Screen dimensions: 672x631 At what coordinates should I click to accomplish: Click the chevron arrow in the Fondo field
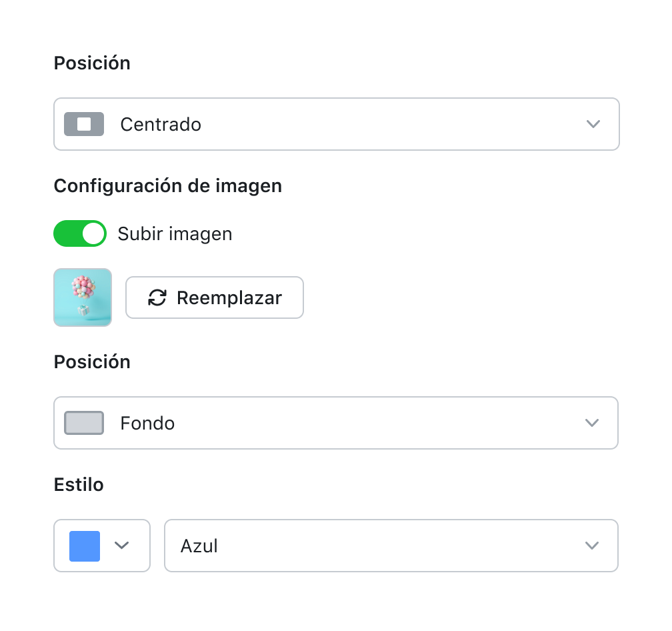click(x=591, y=423)
